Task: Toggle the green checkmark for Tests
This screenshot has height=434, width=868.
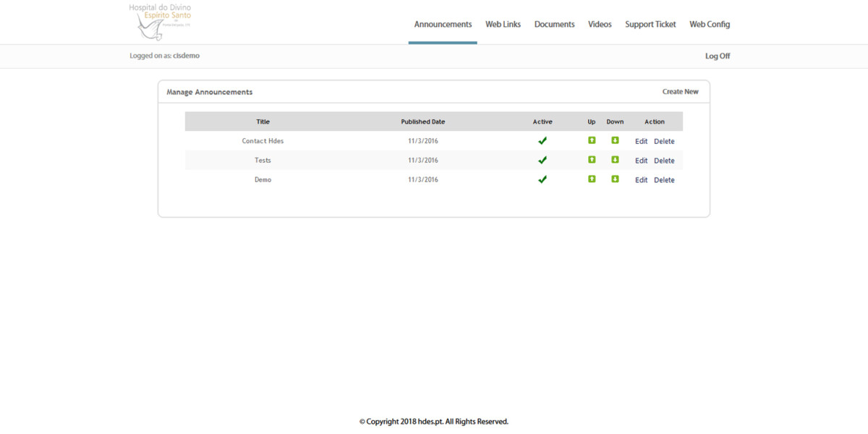Action: [542, 160]
